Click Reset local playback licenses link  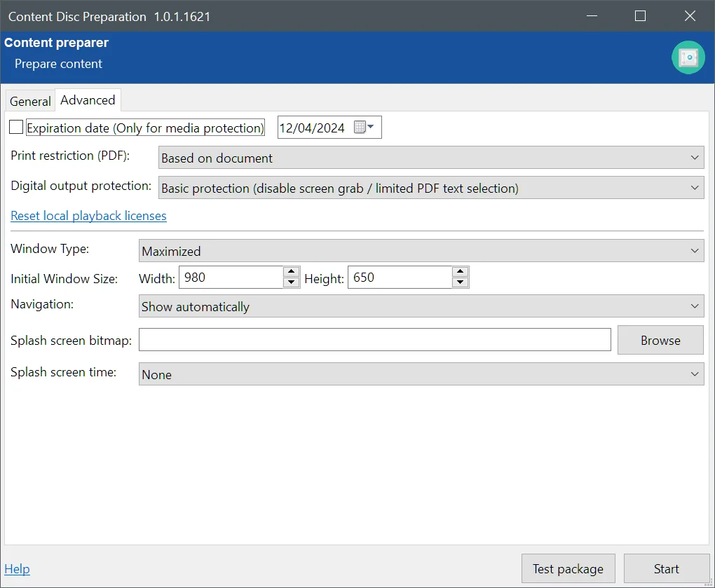[x=88, y=216]
